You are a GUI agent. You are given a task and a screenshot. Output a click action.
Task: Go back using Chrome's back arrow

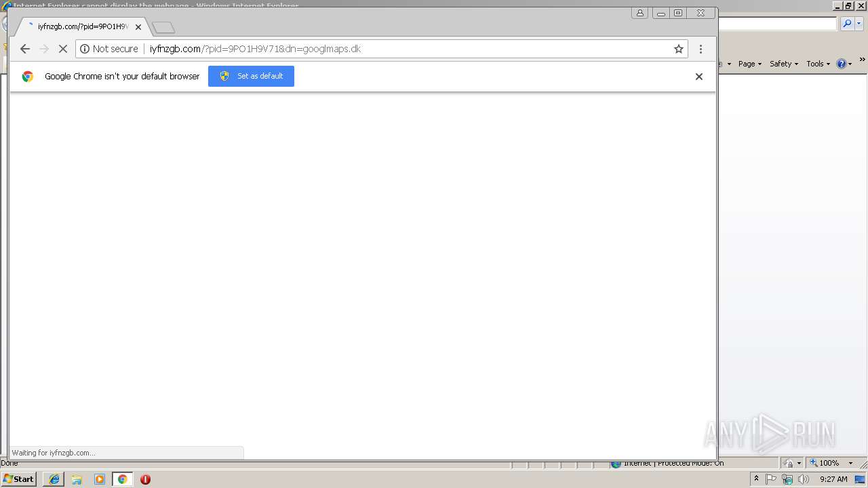25,49
